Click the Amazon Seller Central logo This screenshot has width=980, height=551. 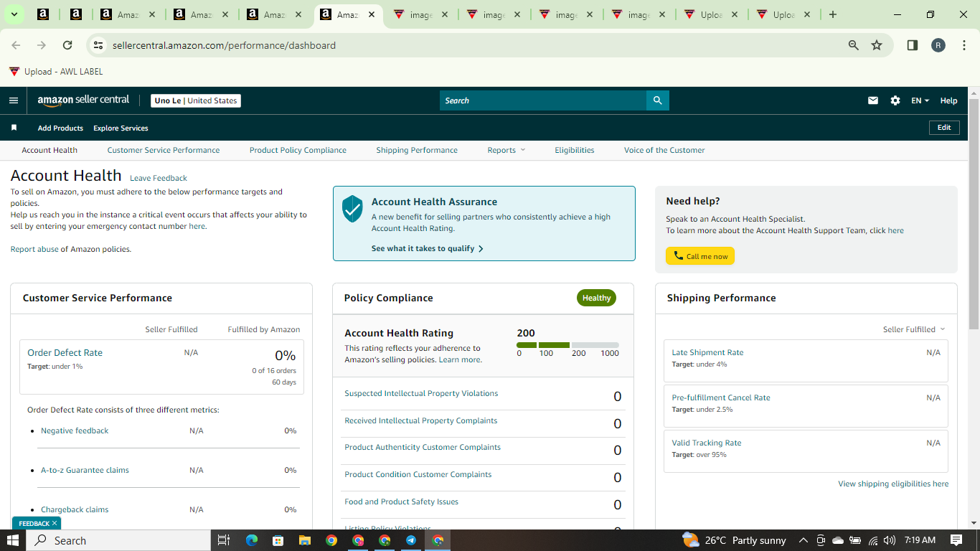[x=83, y=100]
